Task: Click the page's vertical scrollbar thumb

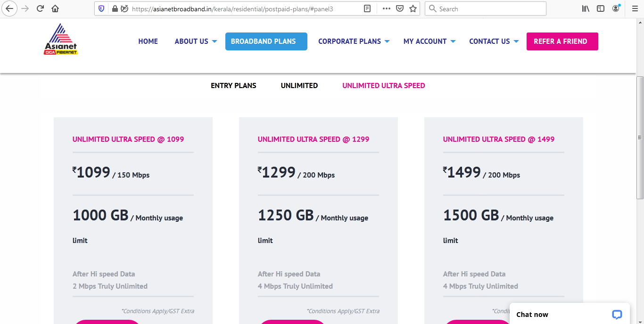Action: click(x=640, y=137)
